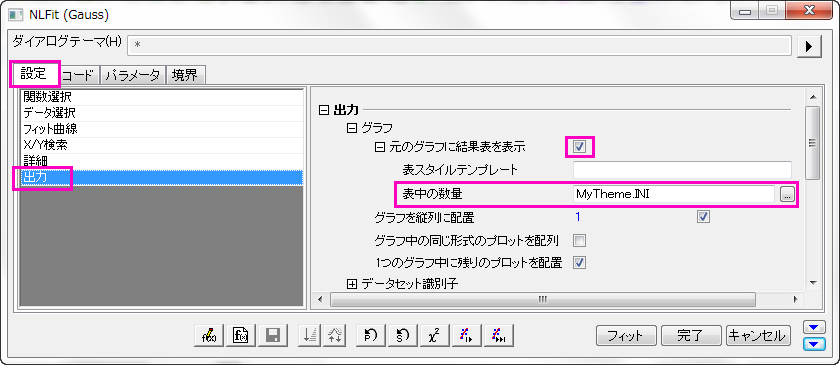Select 詳細 in the settings list

click(x=161, y=161)
